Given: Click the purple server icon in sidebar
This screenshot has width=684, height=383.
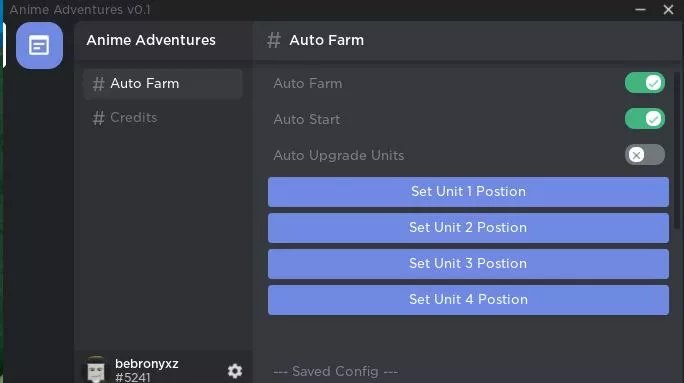Looking at the screenshot, I should tap(39, 45).
